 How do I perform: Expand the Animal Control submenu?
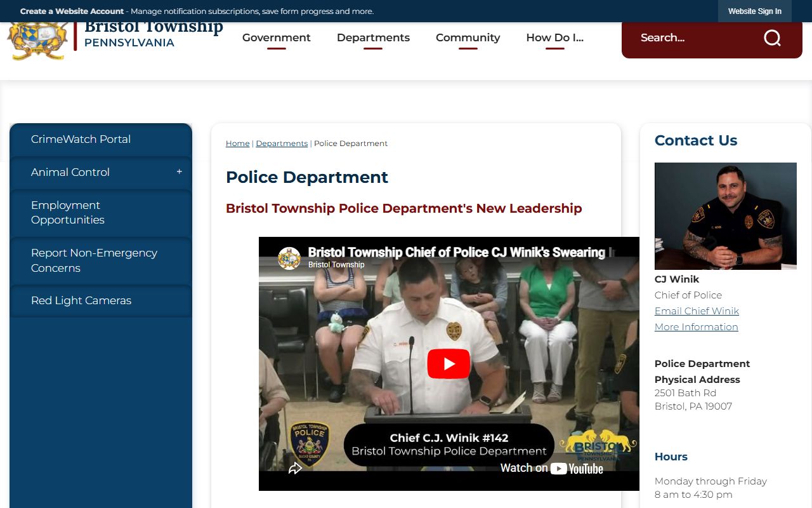click(x=179, y=172)
